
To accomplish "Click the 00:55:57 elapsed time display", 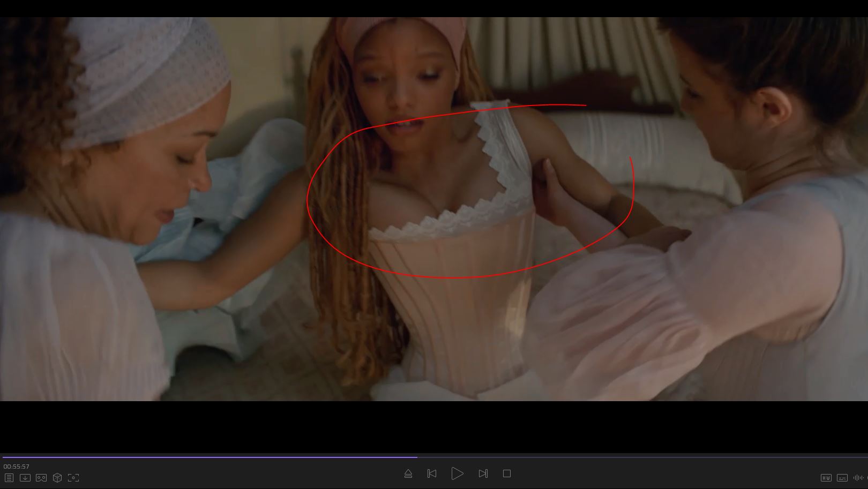I will pos(17,467).
